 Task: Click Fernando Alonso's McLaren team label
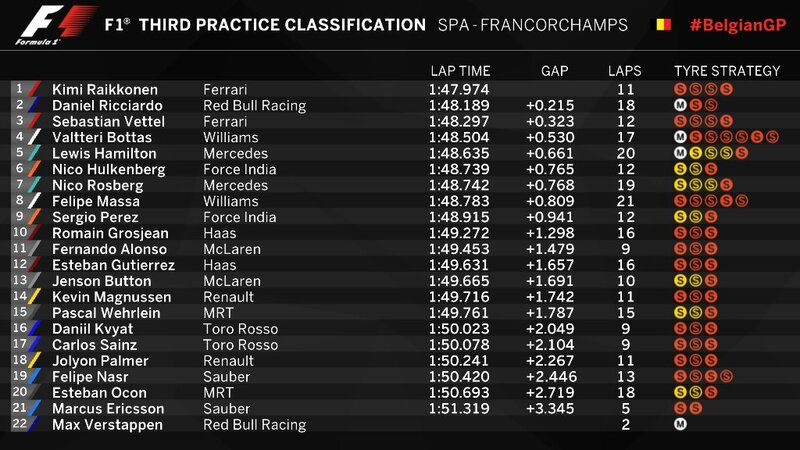coord(232,249)
